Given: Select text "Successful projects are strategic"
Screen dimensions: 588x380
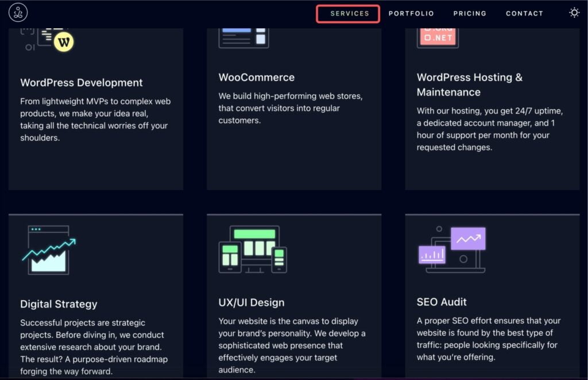Looking at the screenshot, I should coord(83,323).
